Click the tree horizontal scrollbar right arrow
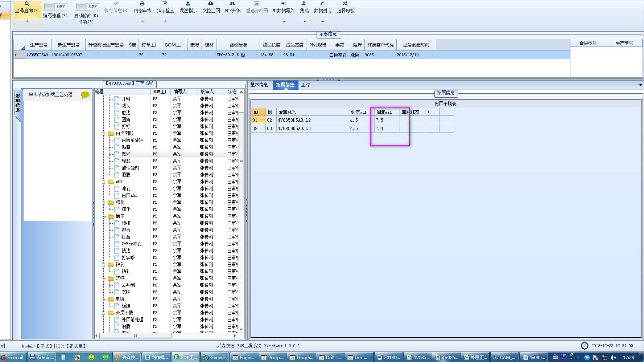 235,335
